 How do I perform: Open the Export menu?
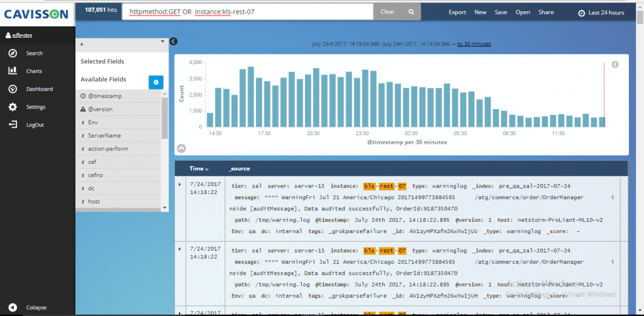pos(457,13)
